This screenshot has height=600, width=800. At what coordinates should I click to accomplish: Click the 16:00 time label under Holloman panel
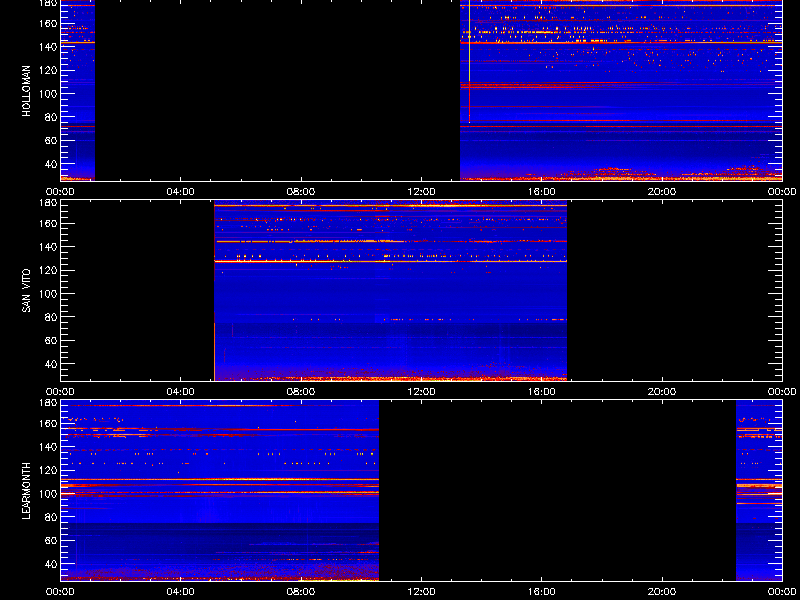[541, 192]
